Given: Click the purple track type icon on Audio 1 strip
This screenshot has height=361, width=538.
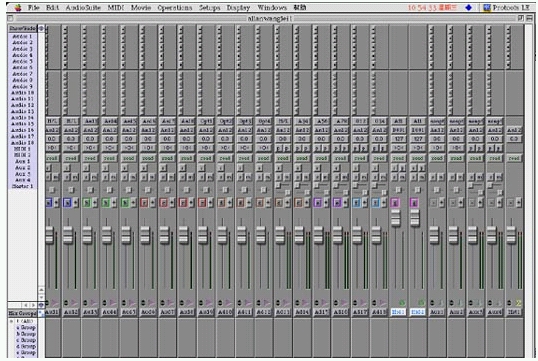Looking at the screenshot, I should coord(55,303).
